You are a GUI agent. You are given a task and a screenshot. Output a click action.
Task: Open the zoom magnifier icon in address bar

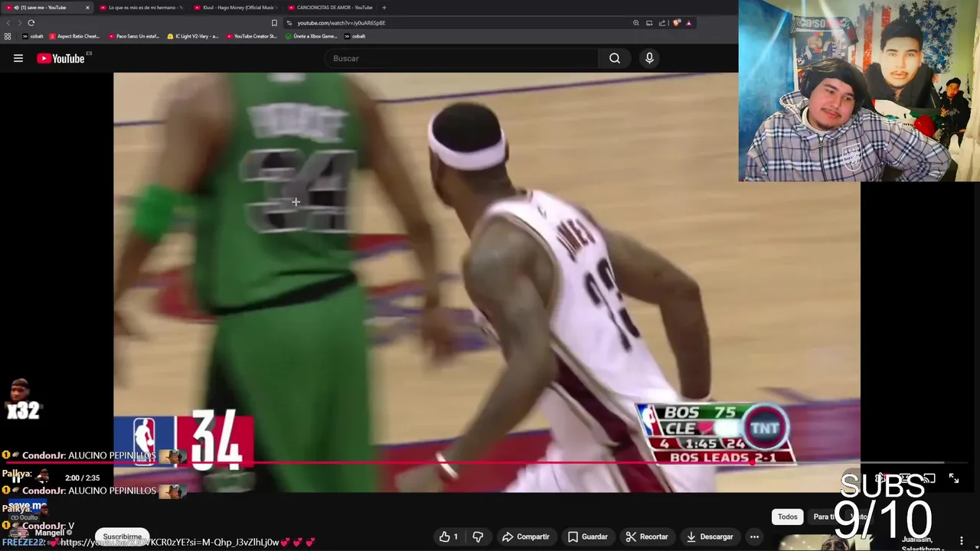[635, 23]
